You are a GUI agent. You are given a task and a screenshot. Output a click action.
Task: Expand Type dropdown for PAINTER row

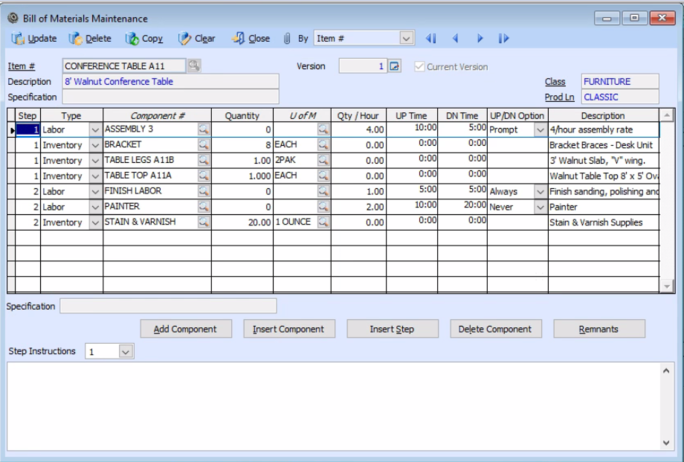(x=95, y=207)
